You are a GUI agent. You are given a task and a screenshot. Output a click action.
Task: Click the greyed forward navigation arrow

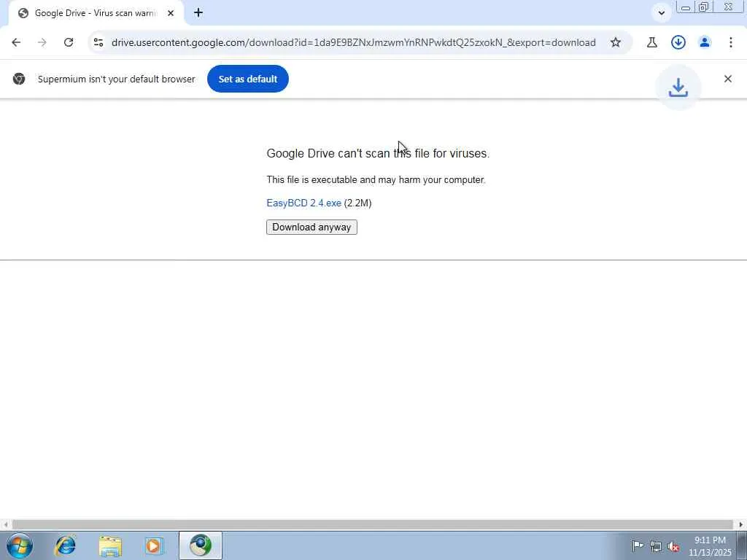[42, 42]
